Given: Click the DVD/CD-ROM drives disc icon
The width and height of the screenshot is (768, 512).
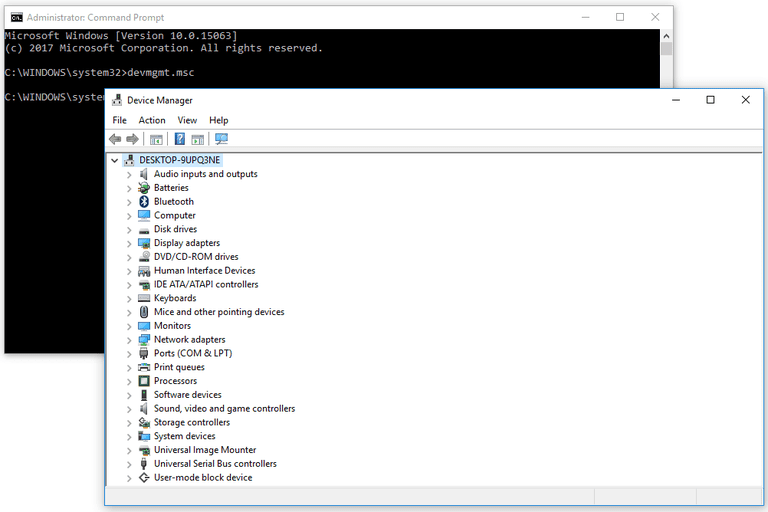Looking at the screenshot, I should click(144, 257).
